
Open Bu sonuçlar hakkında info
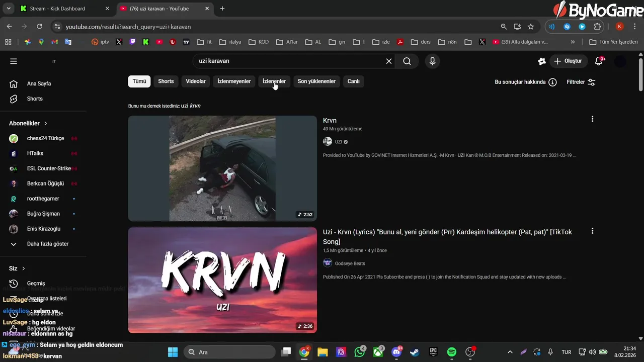(526, 82)
